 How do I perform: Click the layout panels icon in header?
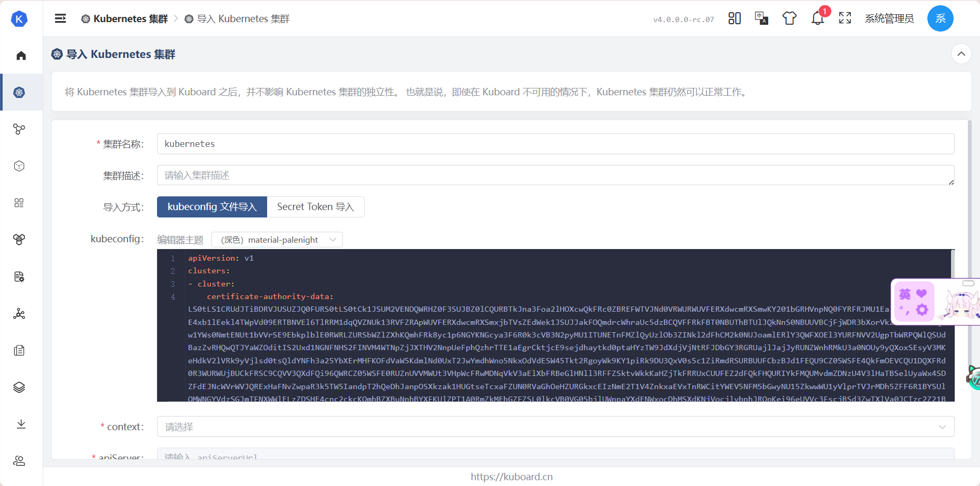tap(734, 18)
